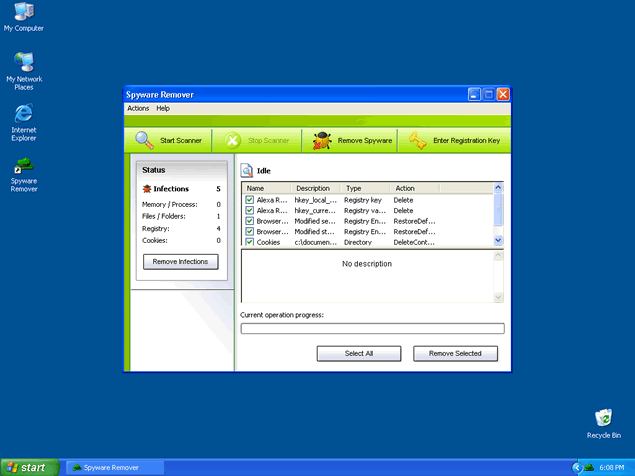Click the Start Scanner magnifier icon
The width and height of the screenshot is (635, 476).
(145, 141)
